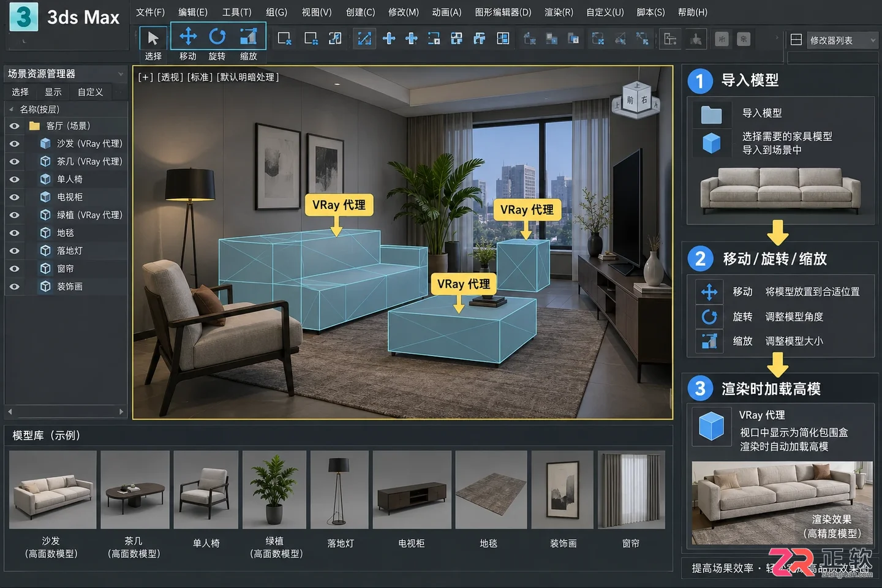The width and height of the screenshot is (882, 588).
Task: Open the [透视] viewport view menu
Action: [170, 77]
